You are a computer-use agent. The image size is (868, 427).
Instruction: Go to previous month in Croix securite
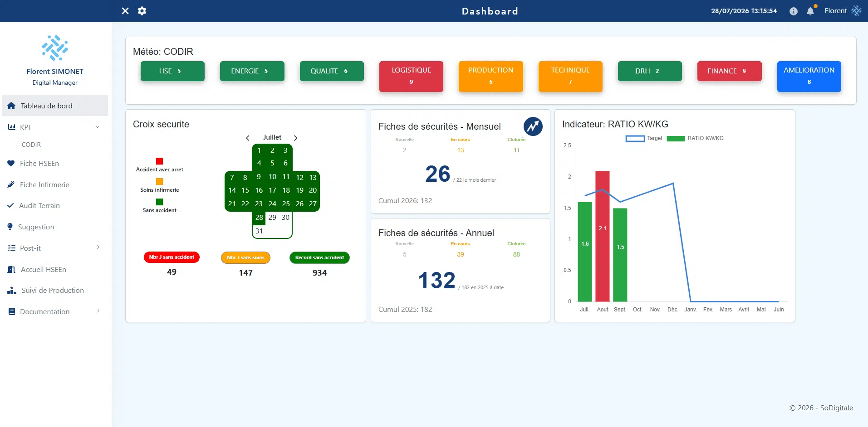click(x=248, y=138)
